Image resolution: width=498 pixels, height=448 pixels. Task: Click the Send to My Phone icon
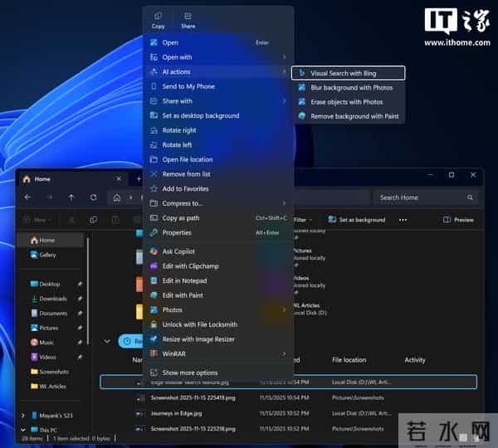pos(154,86)
